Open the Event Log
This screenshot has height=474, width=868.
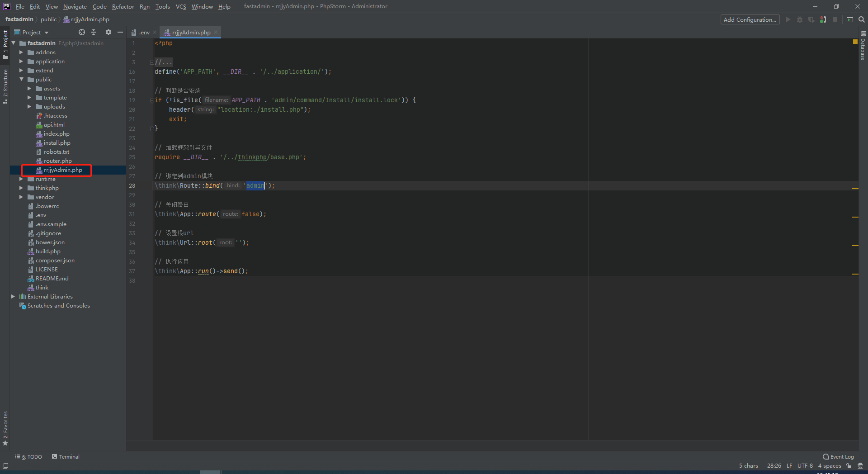(x=839, y=457)
